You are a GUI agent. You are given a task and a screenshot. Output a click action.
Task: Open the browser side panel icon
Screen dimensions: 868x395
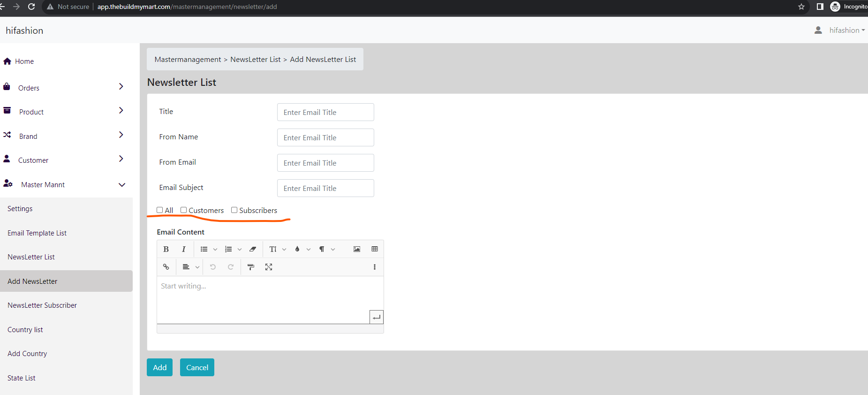[820, 7]
